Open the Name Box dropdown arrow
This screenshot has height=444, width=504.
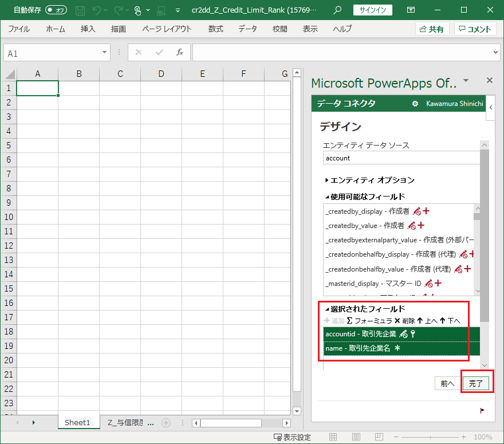(x=104, y=52)
